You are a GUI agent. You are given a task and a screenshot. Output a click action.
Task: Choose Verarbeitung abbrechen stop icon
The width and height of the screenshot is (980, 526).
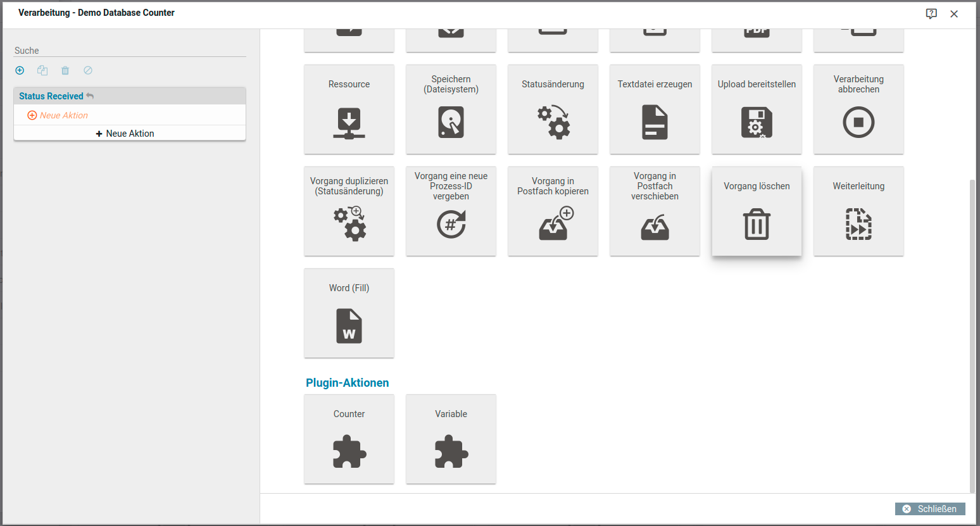858,122
